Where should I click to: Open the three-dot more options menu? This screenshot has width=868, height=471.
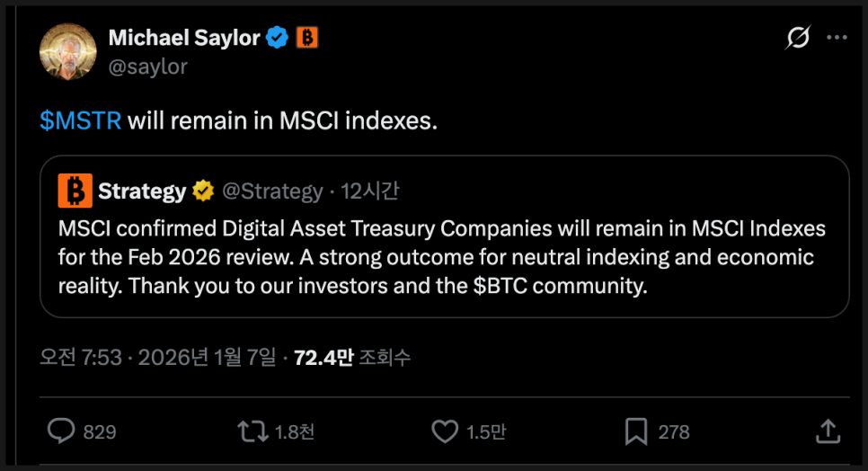(x=837, y=38)
